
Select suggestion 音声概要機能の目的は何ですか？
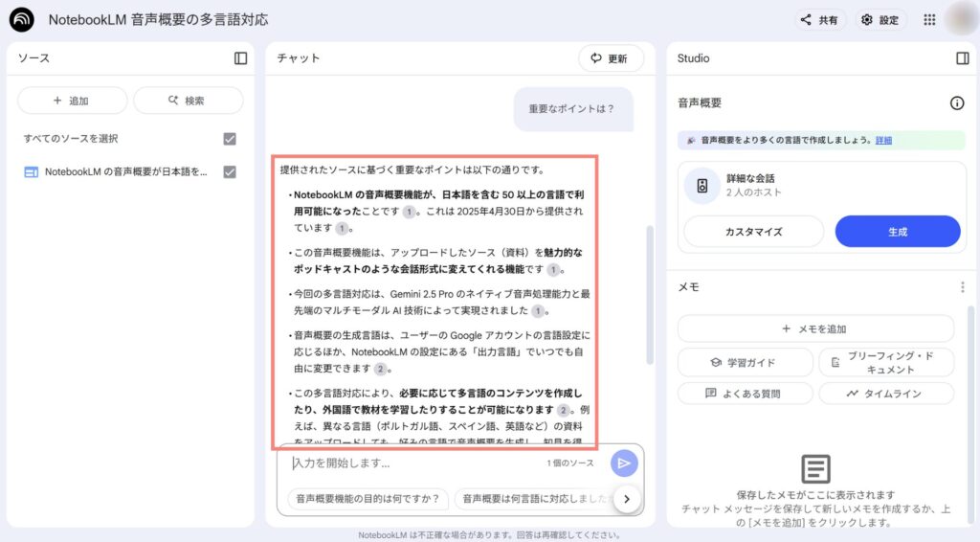(368, 499)
